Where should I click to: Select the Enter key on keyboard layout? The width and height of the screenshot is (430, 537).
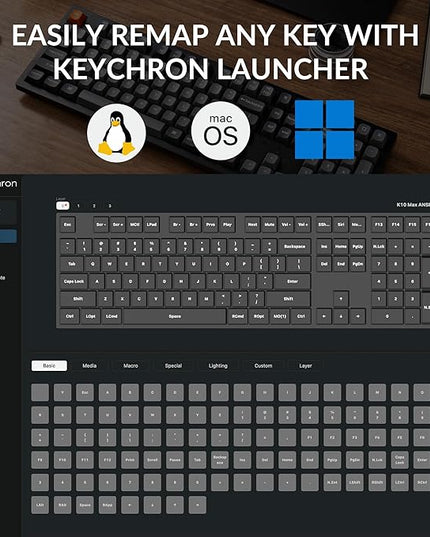292,282
